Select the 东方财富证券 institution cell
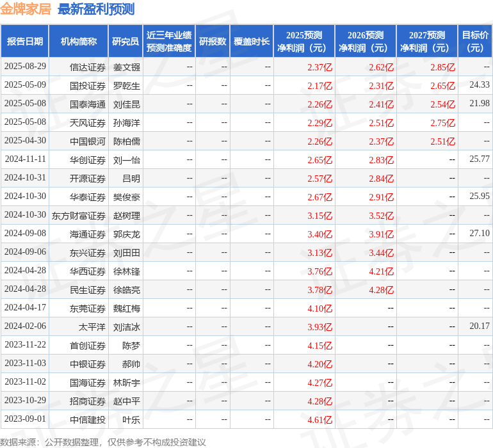Viewport: 493px width, 448px height. click(x=79, y=216)
